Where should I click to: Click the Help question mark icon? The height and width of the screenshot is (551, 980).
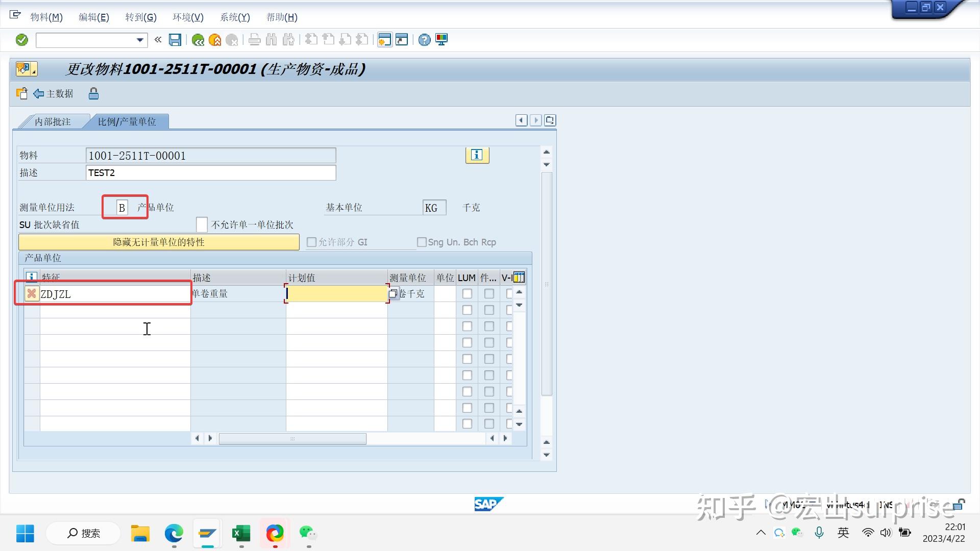point(424,40)
